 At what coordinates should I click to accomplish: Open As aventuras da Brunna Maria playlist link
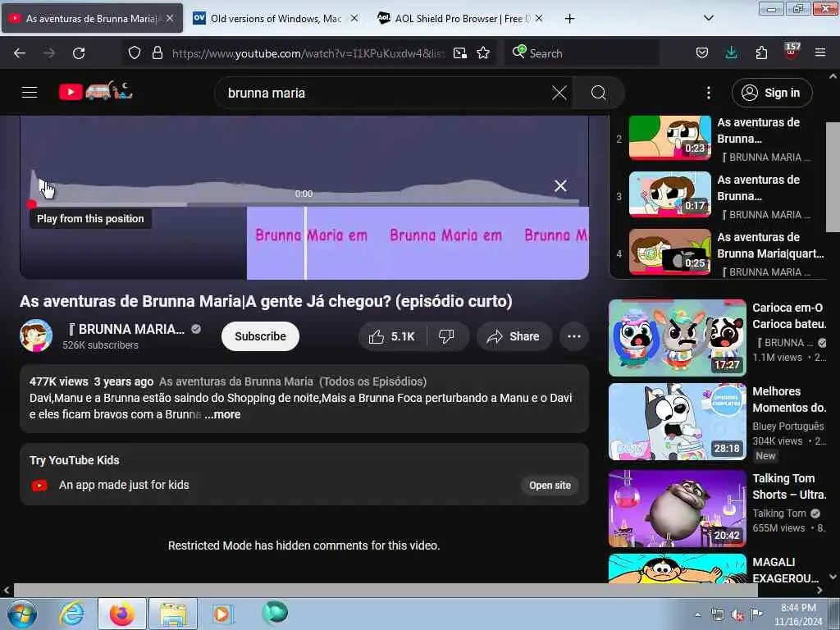(x=293, y=381)
